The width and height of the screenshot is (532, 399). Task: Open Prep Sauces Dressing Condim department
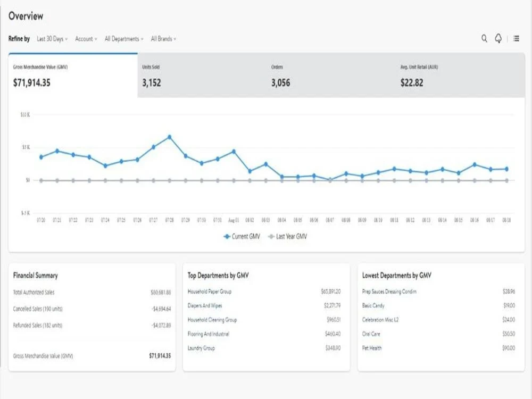pos(389,292)
